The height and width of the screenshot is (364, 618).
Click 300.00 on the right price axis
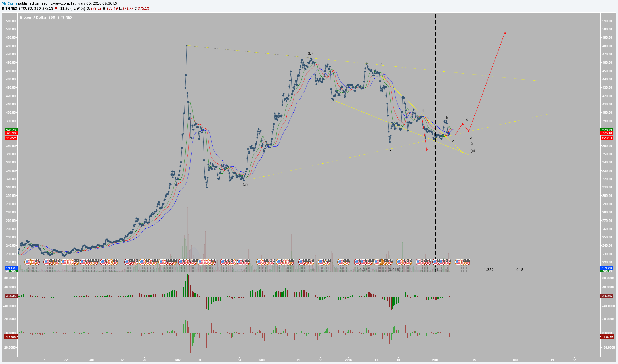[x=607, y=196]
